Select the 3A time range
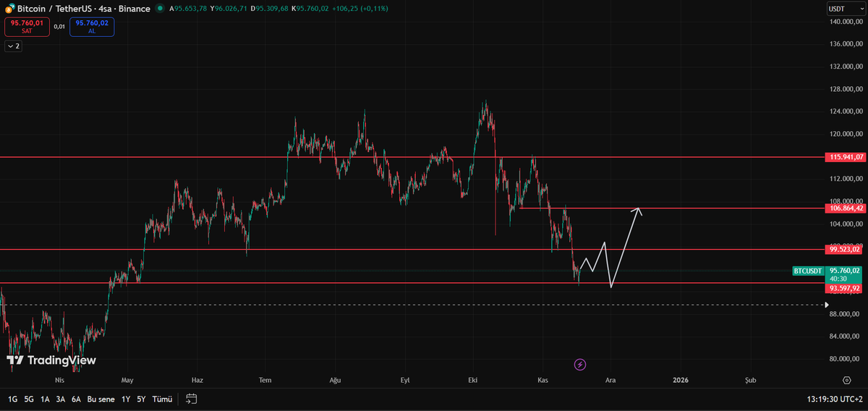The width and height of the screenshot is (868, 411). [x=61, y=399]
